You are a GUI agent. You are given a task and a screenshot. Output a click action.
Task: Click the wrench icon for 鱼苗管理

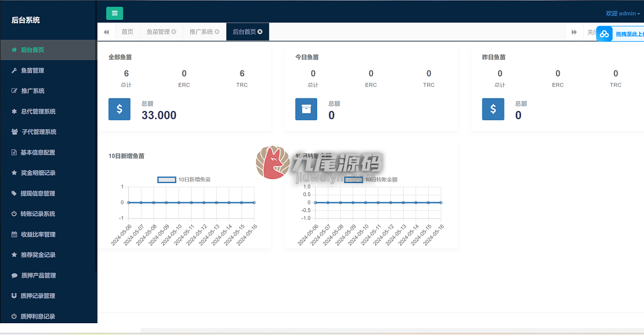14,70
